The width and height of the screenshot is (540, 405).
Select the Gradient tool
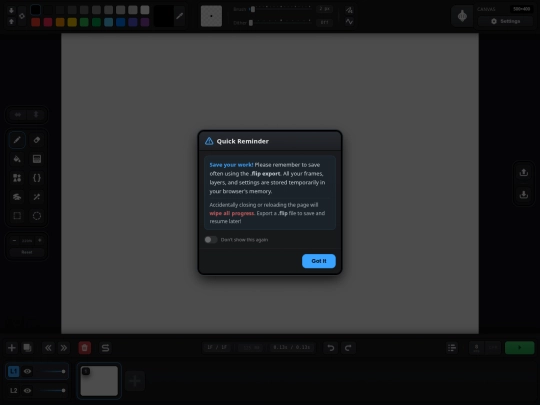point(37,159)
